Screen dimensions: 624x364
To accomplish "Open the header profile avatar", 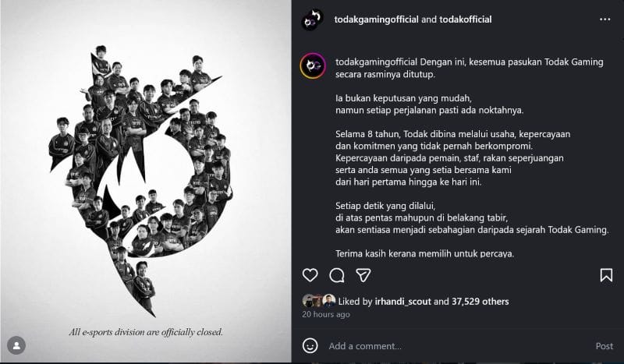I will coord(312,19).
